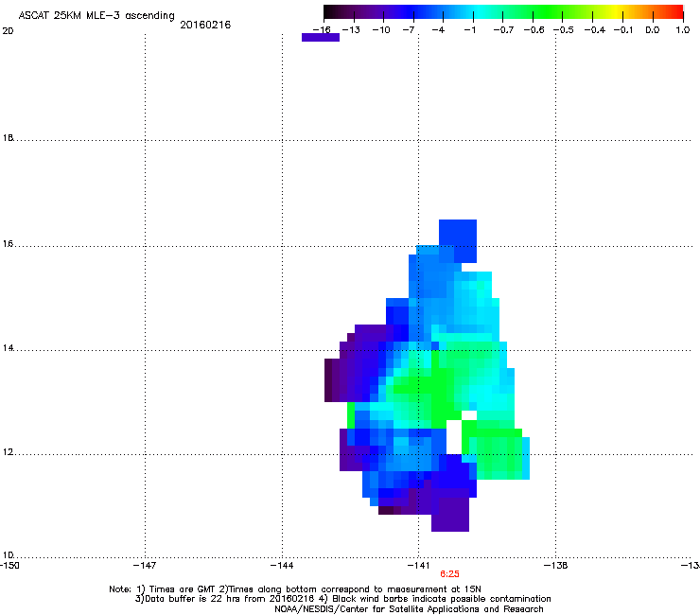Click the date label 20160216
Screen dimensions: 700x615
coord(205,25)
